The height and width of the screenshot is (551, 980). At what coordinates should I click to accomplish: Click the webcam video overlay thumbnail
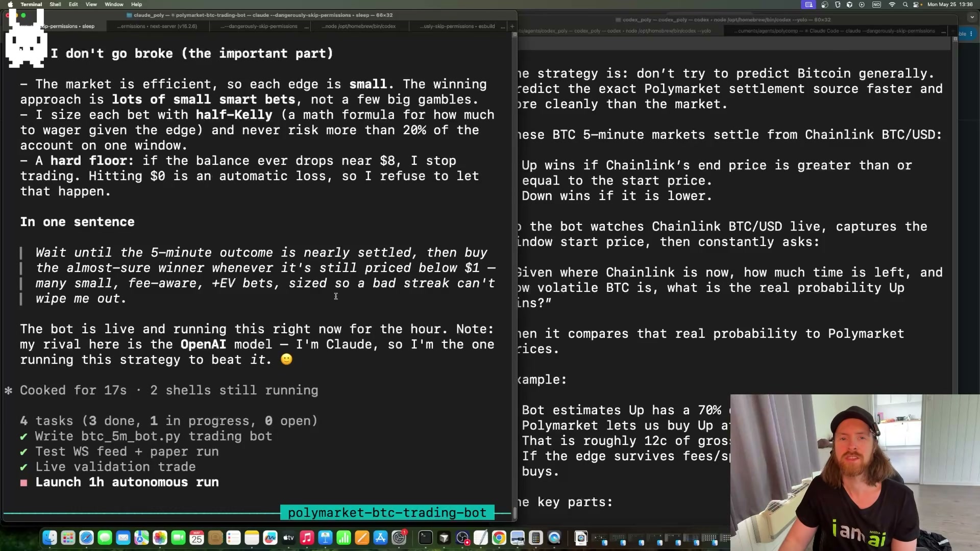(x=855, y=472)
